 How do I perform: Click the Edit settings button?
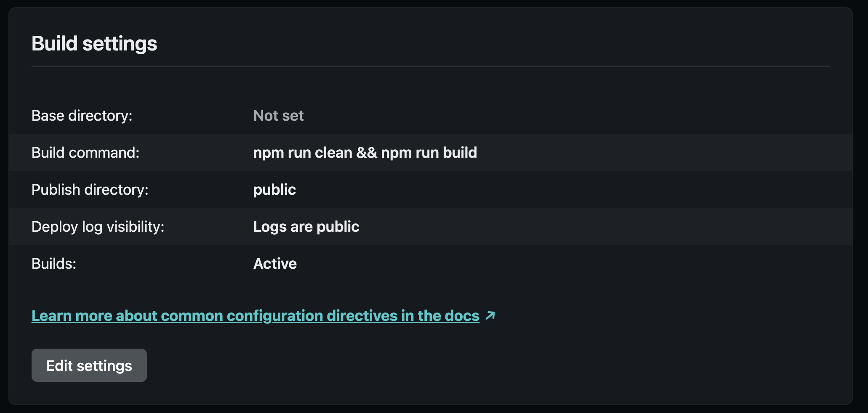tap(89, 365)
